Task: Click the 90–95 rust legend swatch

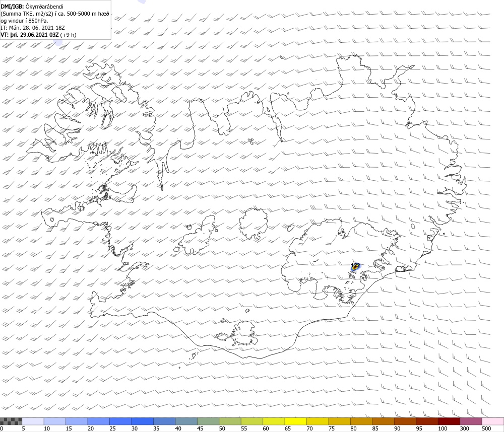Action: tap(405, 421)
